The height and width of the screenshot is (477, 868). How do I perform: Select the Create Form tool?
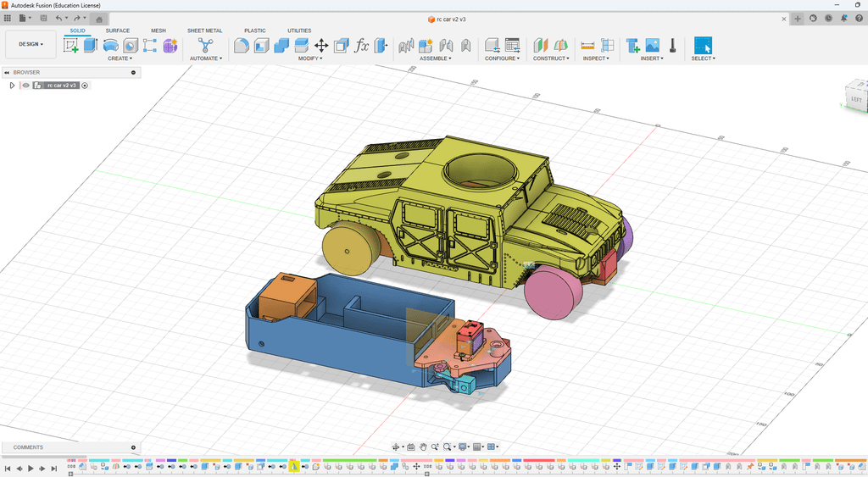coord(170,46)
